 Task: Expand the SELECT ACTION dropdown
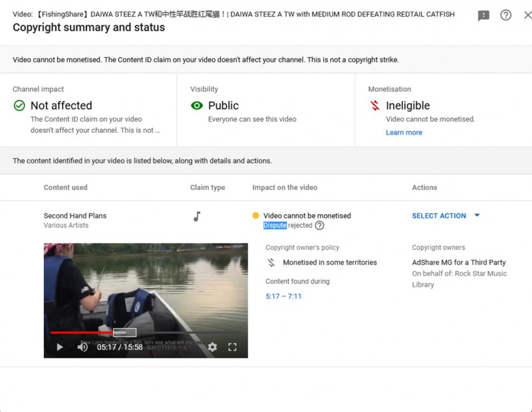click(439, 216)
